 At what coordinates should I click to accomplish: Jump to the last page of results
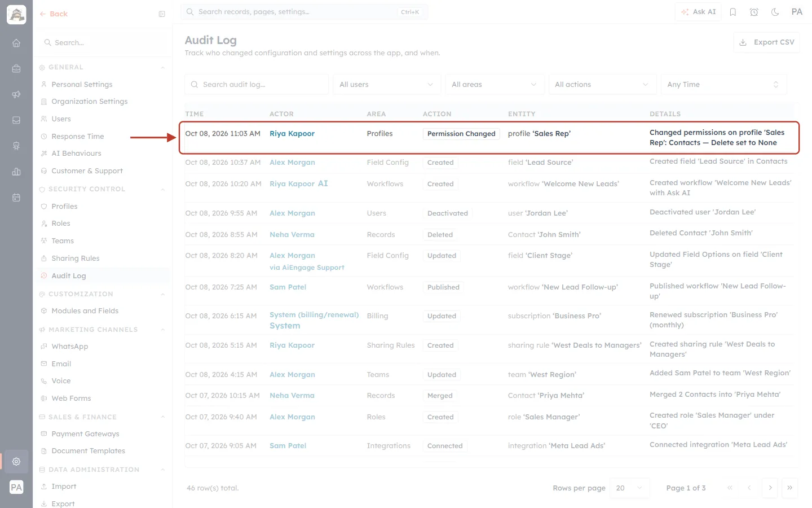(790, 488)
